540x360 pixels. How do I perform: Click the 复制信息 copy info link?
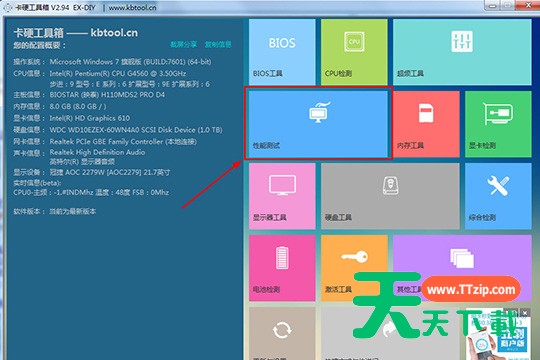(218, 44)
